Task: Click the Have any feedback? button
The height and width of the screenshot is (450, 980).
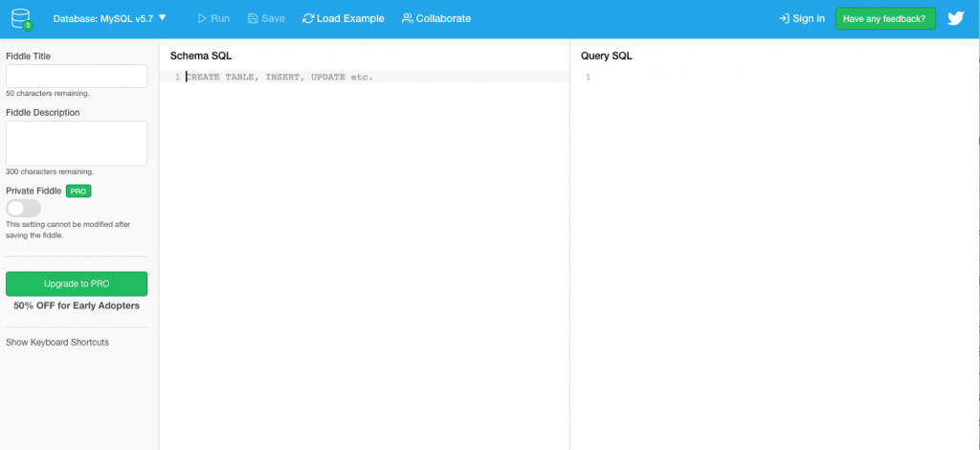Action: tap(884, 18)
